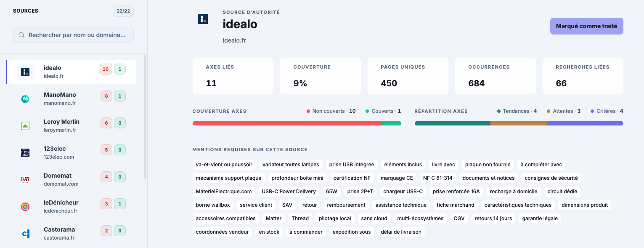
Task: Click the NF C 61-314 tag
Action: (438, 178)
